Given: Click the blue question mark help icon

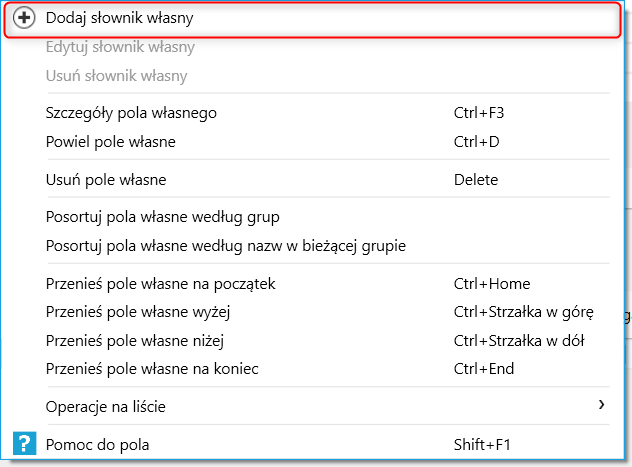Looking at the screenshot, I should (25, 443).
